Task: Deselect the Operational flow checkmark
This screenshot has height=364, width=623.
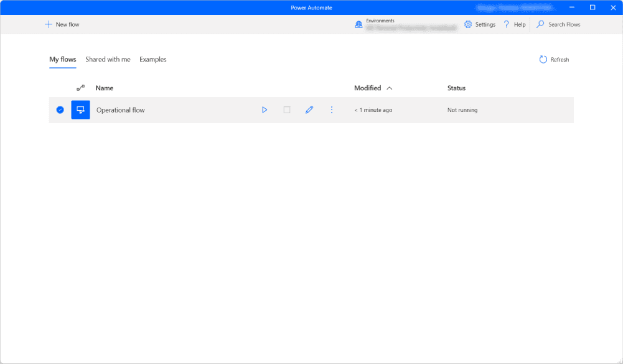Action: 60,110
